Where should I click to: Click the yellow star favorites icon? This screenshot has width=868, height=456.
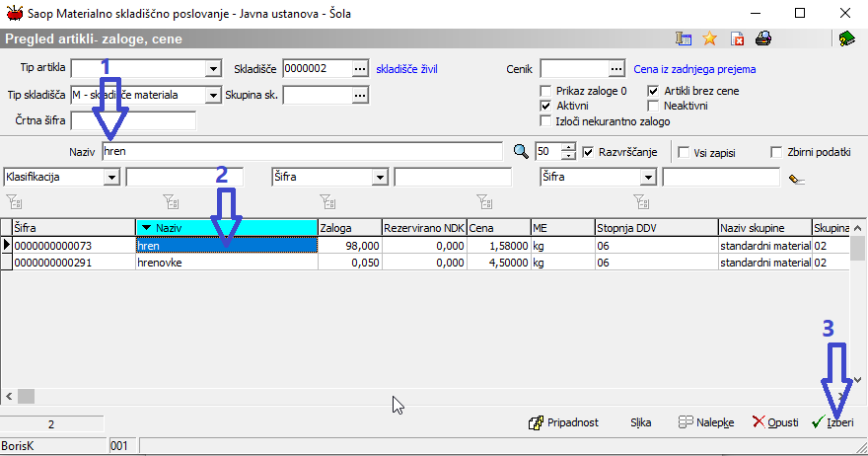pos(709,38)
